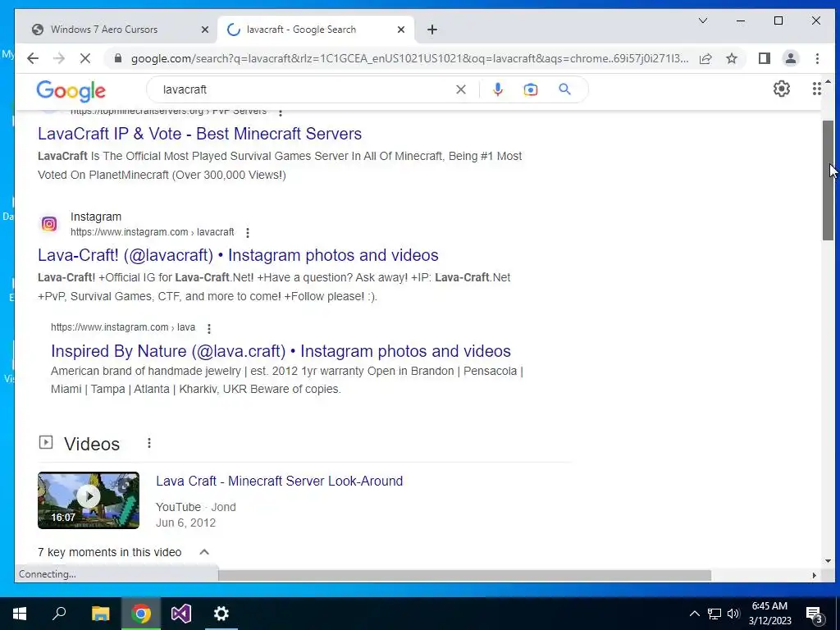The height and width of the screenshot is (630, 840).
Task: Show hidden system tray icons
Action: tap(694, 614)
